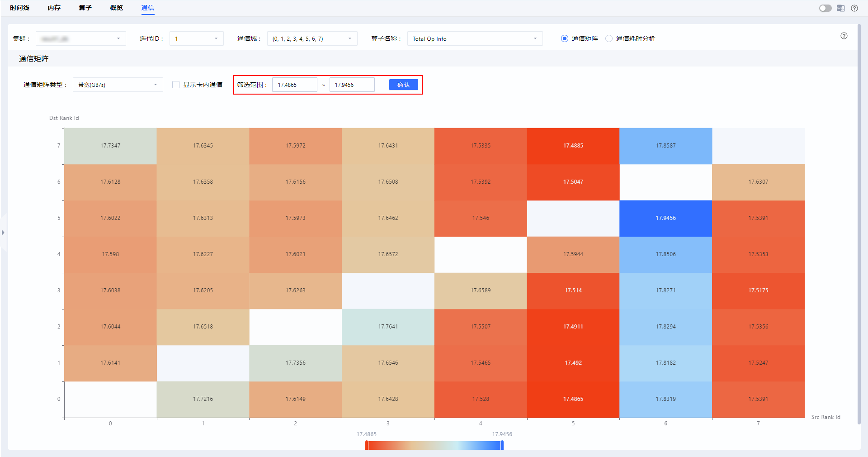Click the filter range minimum input 17.4865
This screenshot has width=868, height=457.
tap(294, 85)
